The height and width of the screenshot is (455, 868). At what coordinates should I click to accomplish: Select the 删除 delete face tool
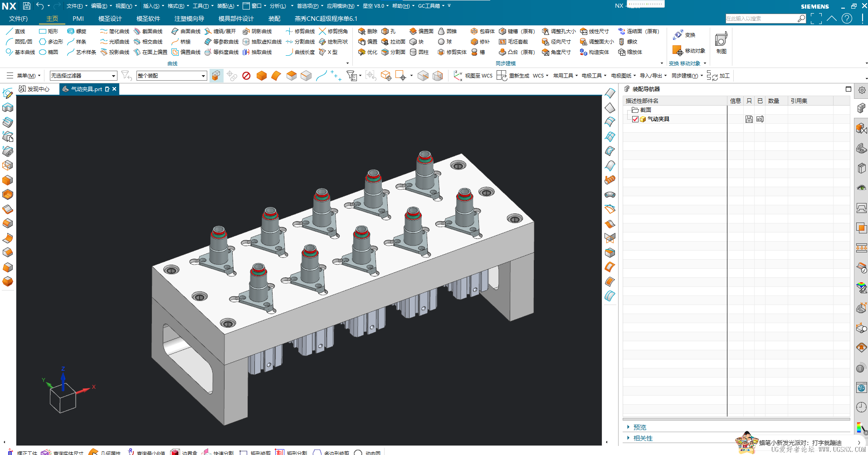pos(368,31)
